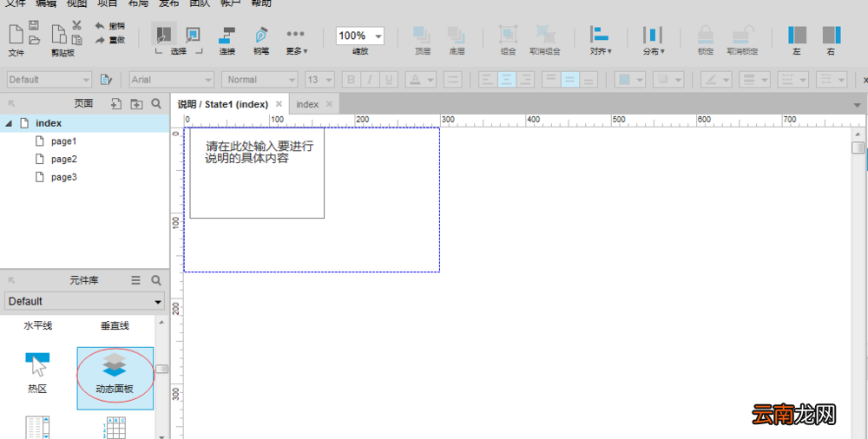Switch to the 说明 / State1 (index) tab
This screenshot has height=439, width=868.
tap(223, 104)
